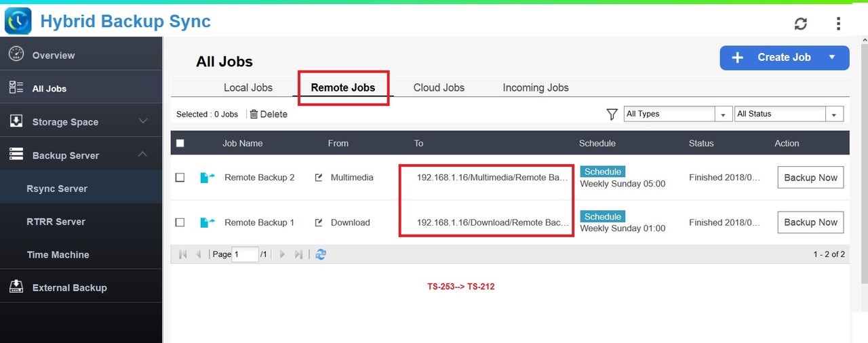Click 'Weekly Sunday 01:00' schedule text
Viewport: 868px width, 343px height.
pos(623,228)
